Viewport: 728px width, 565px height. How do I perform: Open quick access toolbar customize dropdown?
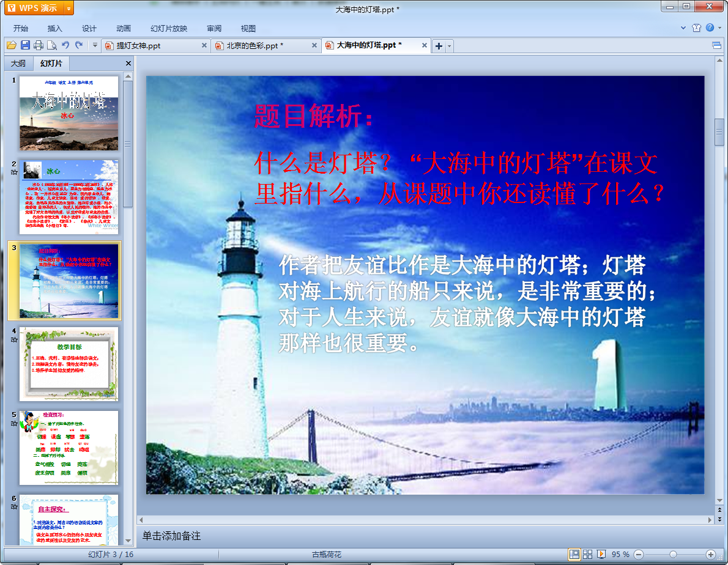(x=95, y=45)
